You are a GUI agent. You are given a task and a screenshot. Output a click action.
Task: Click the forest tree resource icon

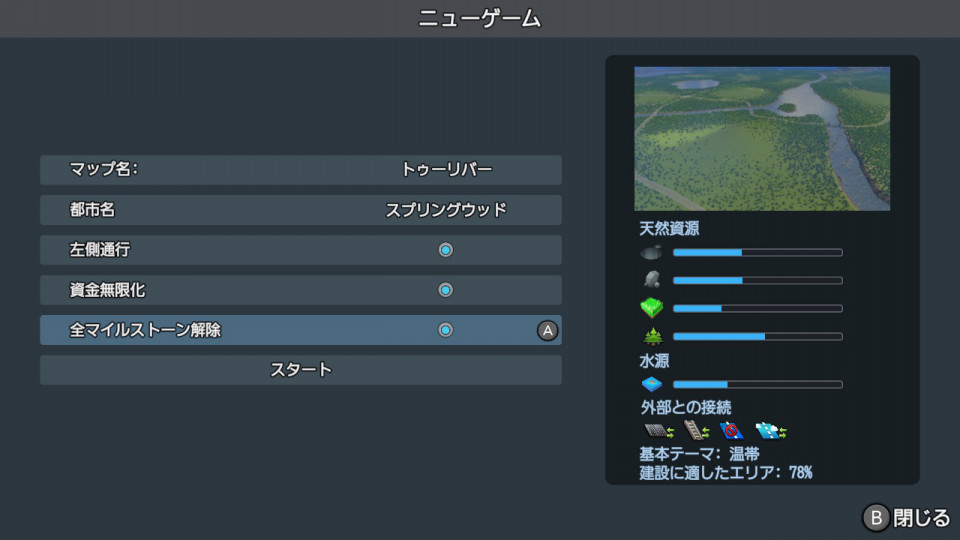653,336
